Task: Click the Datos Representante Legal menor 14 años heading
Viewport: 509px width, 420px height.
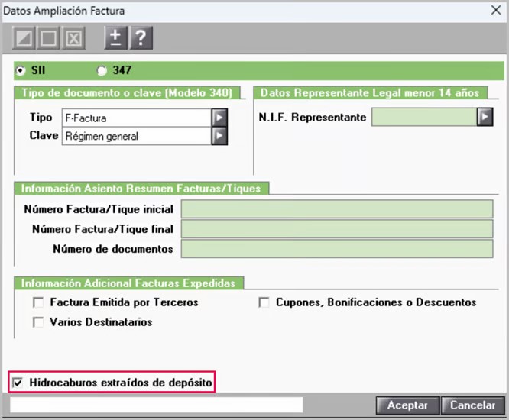Action: point(370,92)
